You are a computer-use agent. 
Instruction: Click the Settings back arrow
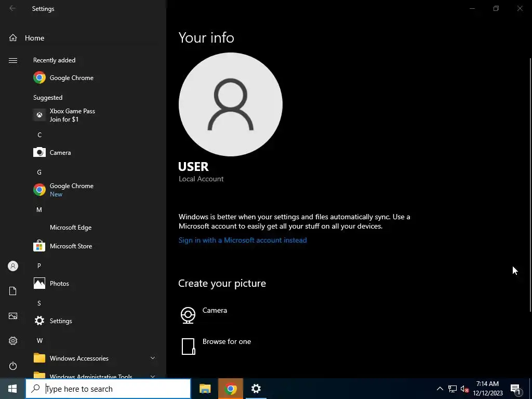coord(12,8)
